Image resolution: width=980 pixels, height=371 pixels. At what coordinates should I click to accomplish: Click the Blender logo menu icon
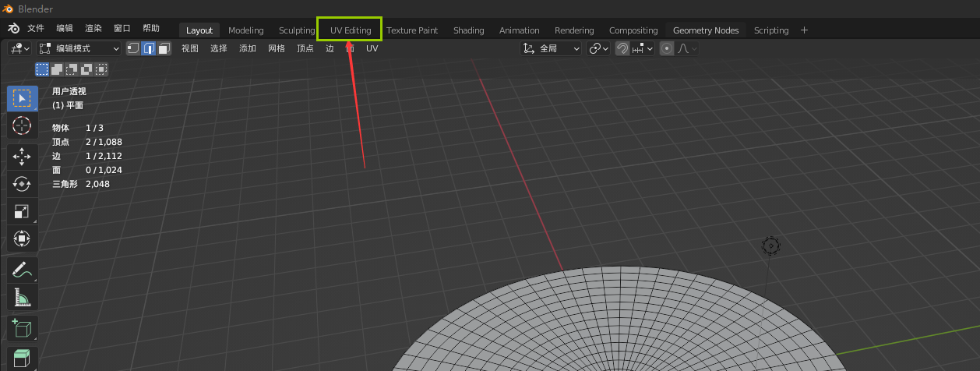tap(13, 30)
